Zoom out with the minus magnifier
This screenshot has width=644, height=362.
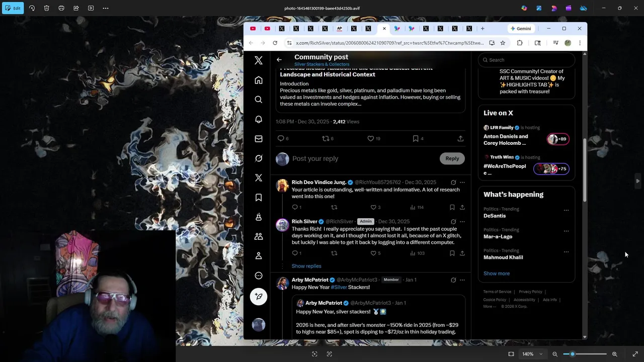[x=555, y=354]
